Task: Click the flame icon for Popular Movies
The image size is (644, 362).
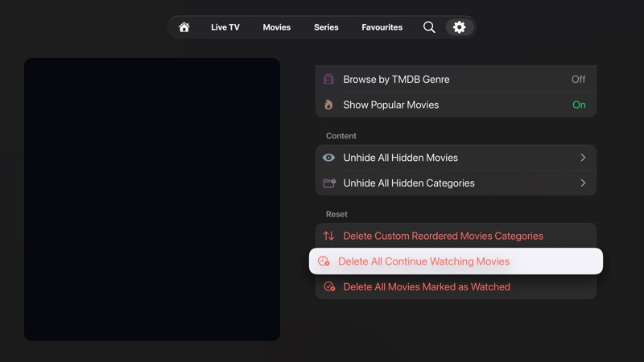Action: pyautogui.click(x=328, y=105)
